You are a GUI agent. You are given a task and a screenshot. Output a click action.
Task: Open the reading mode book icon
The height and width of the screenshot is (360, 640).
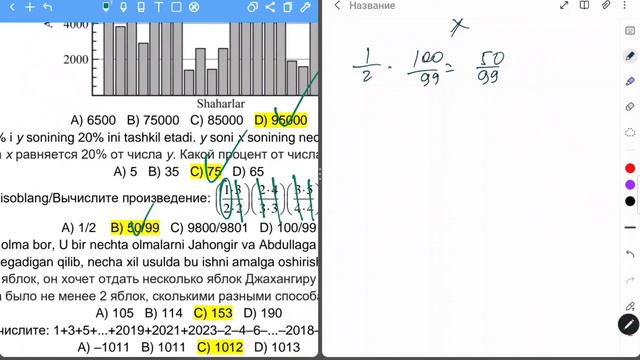coord(584,5)
